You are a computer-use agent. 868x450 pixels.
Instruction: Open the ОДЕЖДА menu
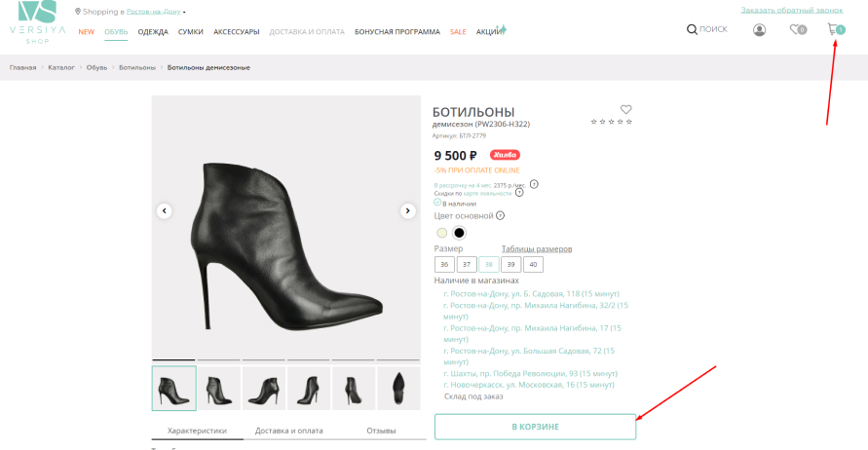tap(153, 31)
